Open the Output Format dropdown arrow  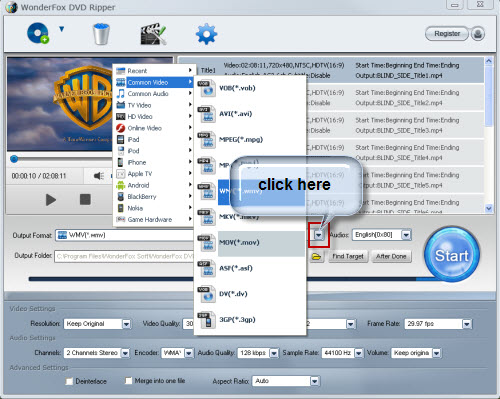coord(319,235)
